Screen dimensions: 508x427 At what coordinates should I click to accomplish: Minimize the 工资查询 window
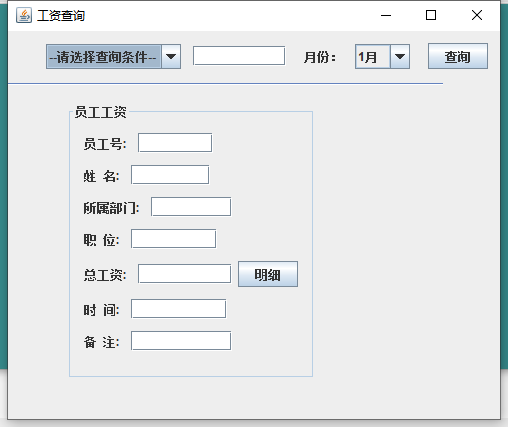386,15
